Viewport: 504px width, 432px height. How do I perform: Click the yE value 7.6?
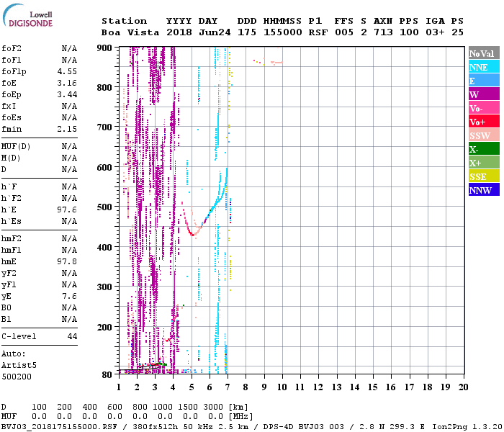(x=70, y=296)
